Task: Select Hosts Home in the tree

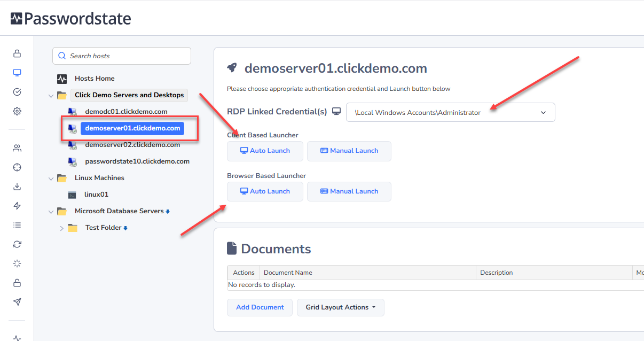Action: pyautogui.click(x=95, y=79)
